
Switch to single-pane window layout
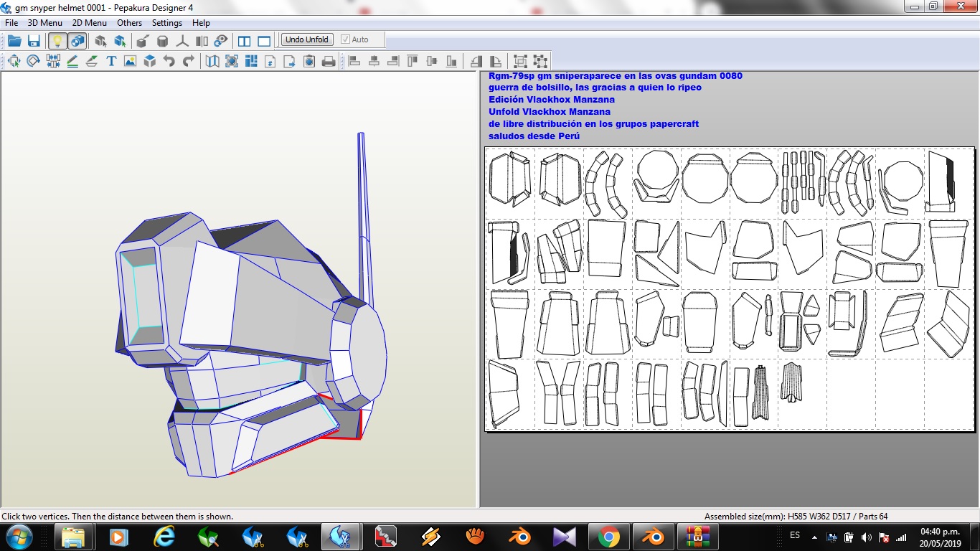coord(264,41)
